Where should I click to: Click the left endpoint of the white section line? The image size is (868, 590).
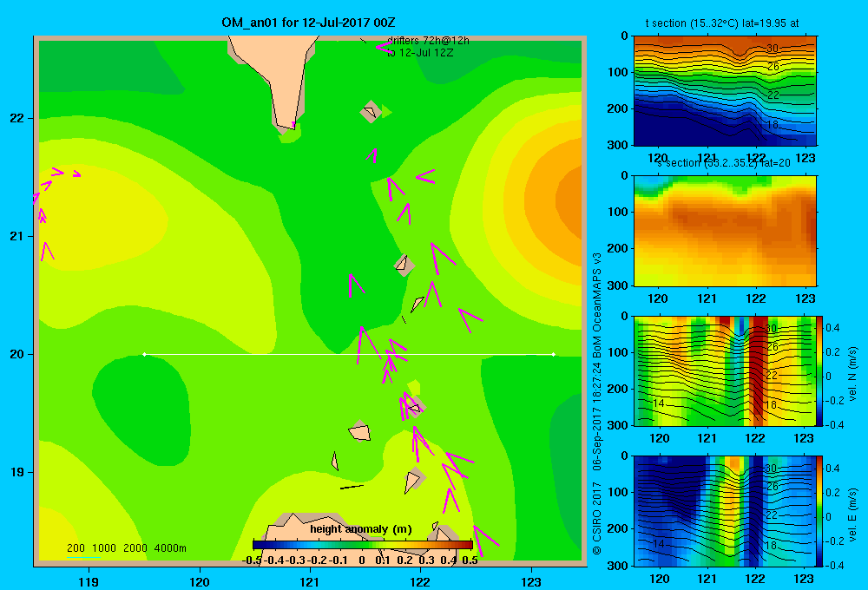[144, 354]
